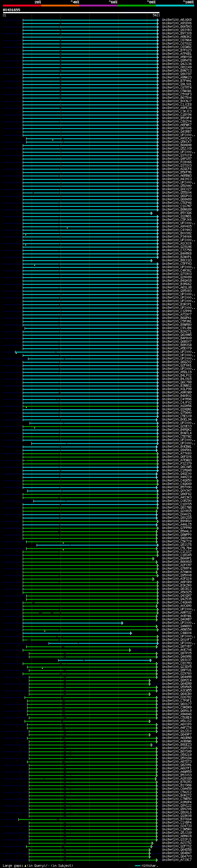The width and height of the screenshot is (197, 868).
Task: Click hit label UniRef100_Q2FTS2
Action: pyautogui.click(x=177, y=846)
